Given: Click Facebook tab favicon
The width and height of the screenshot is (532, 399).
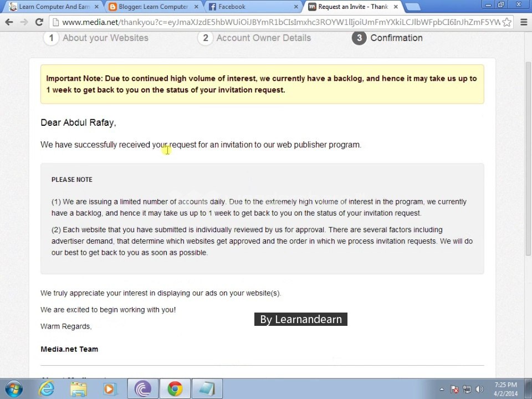Looking at the screenshot, I should click(x=212, y=7).
